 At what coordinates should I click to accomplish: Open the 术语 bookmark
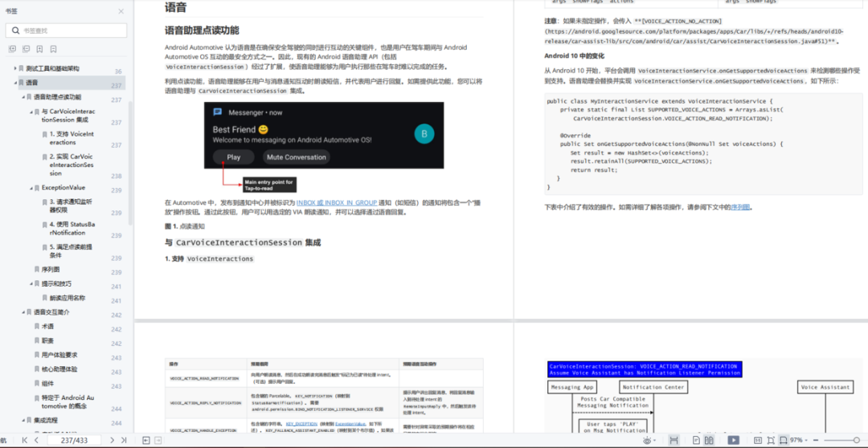pyautogui.click(x=47, y=326)
